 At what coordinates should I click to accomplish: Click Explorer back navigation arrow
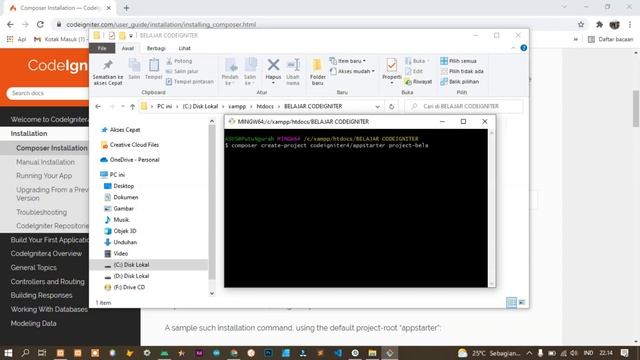[98, 107]
